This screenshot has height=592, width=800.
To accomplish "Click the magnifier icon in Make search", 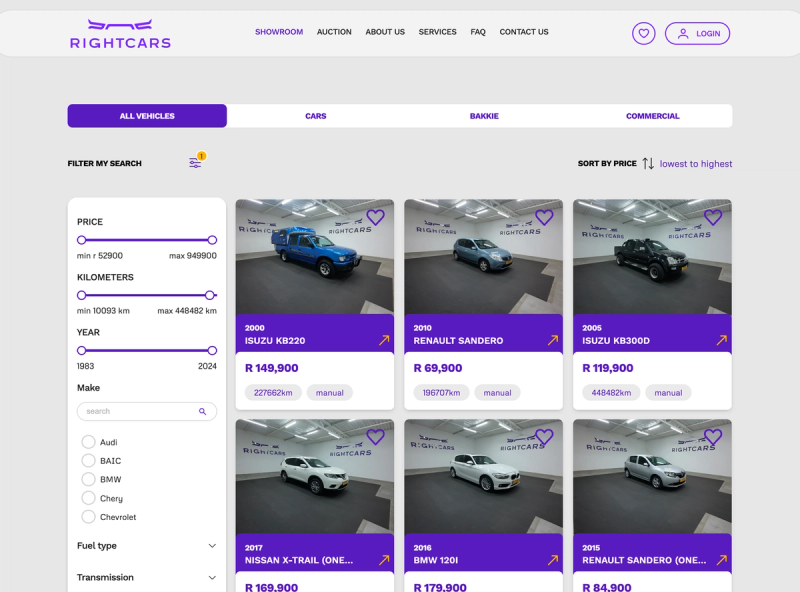I will (203, 411).
